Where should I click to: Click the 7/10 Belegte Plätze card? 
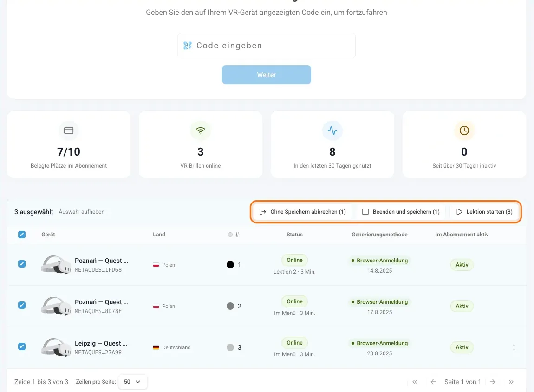[69, 144]
